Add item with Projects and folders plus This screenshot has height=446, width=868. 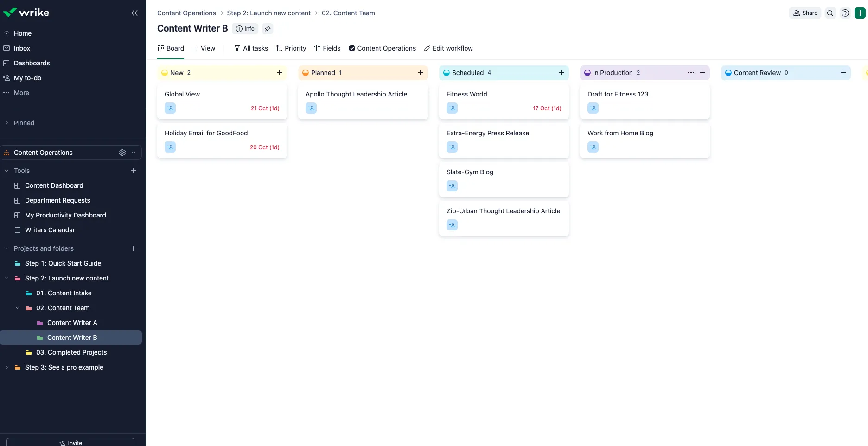(x=134, y=248)
